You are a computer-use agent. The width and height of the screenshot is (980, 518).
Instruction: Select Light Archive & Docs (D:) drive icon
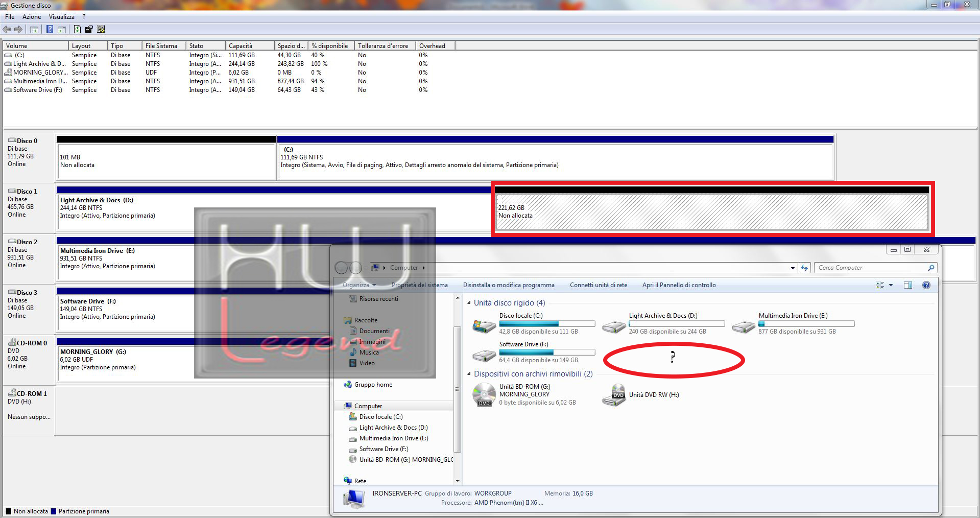(614, 326)
